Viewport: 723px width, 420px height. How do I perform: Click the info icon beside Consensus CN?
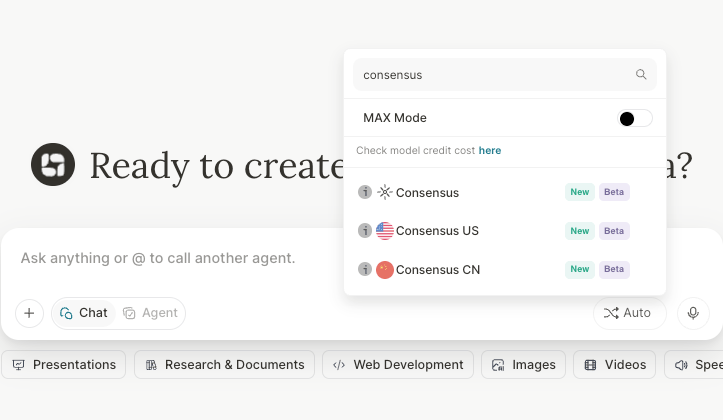tap(365, 269)
